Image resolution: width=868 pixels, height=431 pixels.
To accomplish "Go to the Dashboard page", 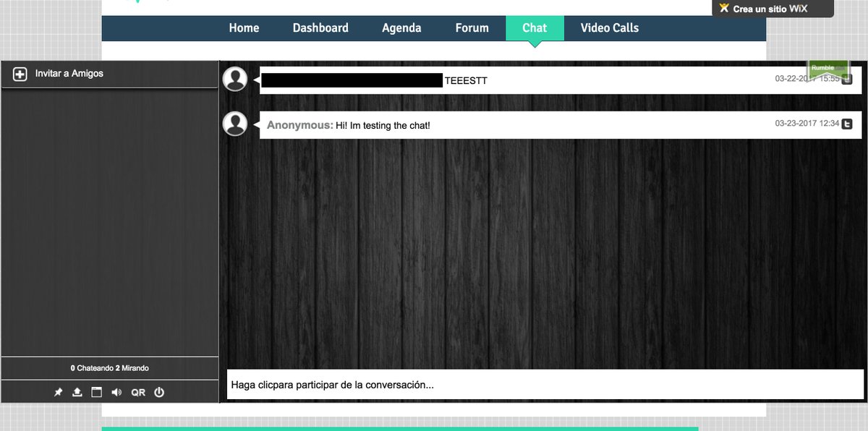I will tap(320, 28).
